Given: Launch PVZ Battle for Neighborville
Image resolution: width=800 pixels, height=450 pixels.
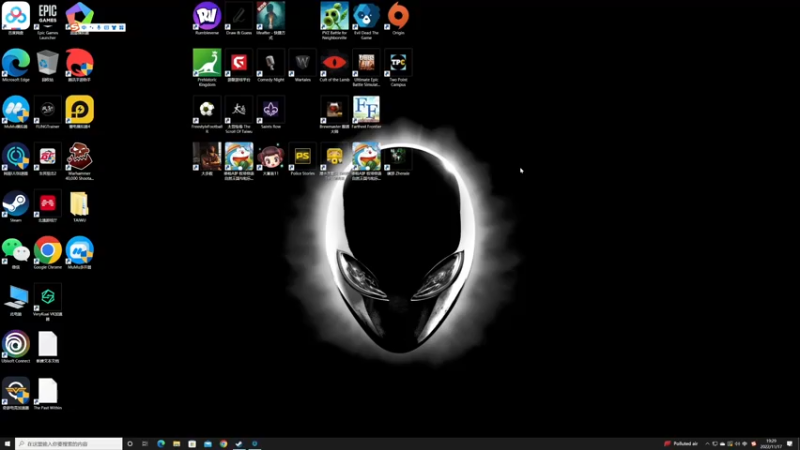Looking at the screenshot, I should [x=334, y=20].
